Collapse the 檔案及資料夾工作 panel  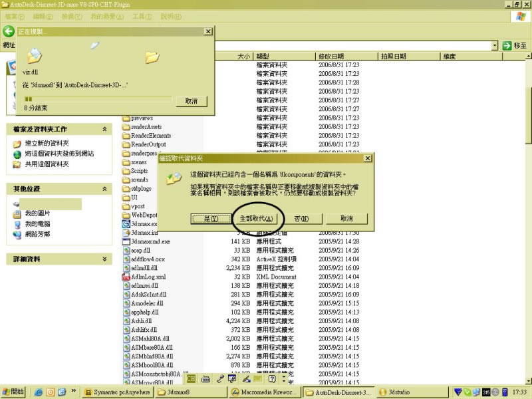[104, 129]
